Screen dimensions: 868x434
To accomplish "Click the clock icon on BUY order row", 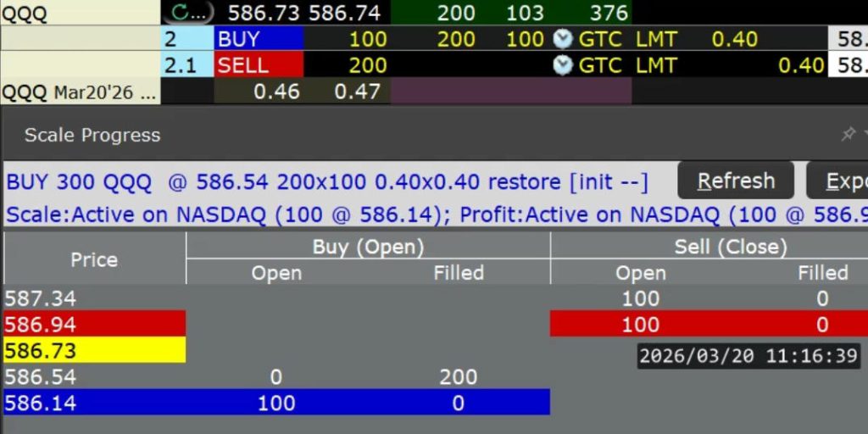I will (x=562, y=39).
